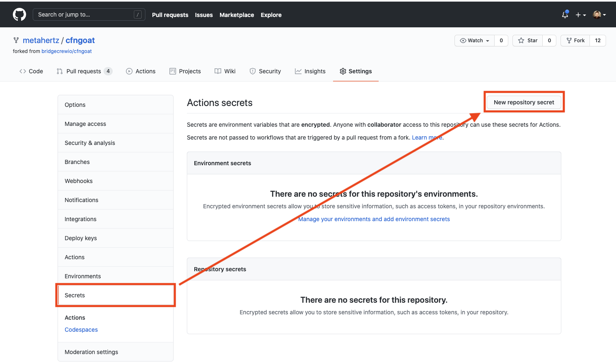
Task: Open the bridgecrewio/cfngoat upstream link
Action: click(67, 51)
